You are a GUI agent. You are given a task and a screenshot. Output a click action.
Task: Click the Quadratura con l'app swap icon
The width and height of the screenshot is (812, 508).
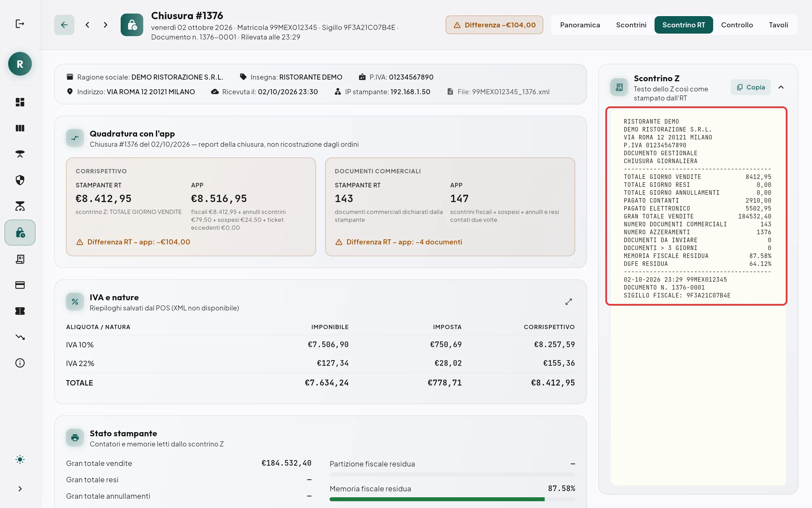click(x=75, y=138)
